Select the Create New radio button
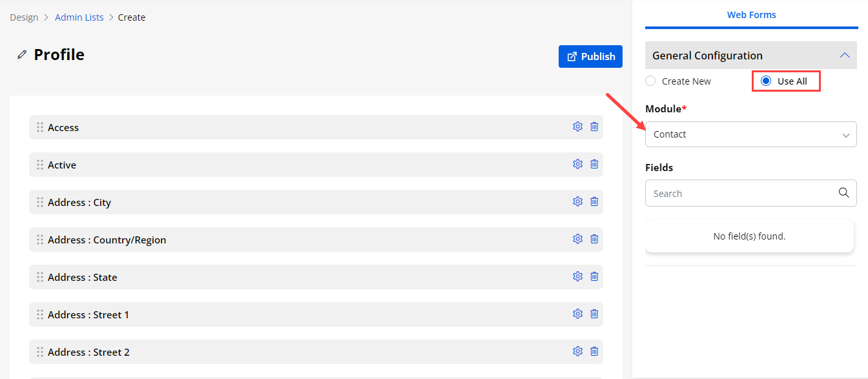868x379 pixels. click(x=650, y=81)
